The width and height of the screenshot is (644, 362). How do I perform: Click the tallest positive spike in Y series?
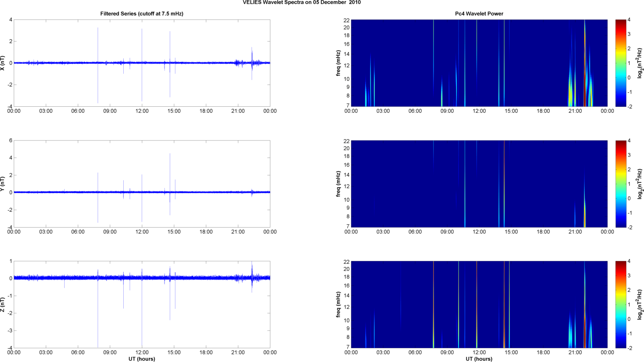point(170,155)
